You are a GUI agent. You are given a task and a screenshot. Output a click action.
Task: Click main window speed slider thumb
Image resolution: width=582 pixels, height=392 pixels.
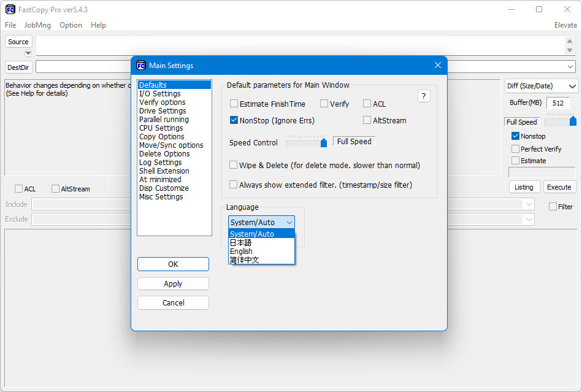(573, 121)
